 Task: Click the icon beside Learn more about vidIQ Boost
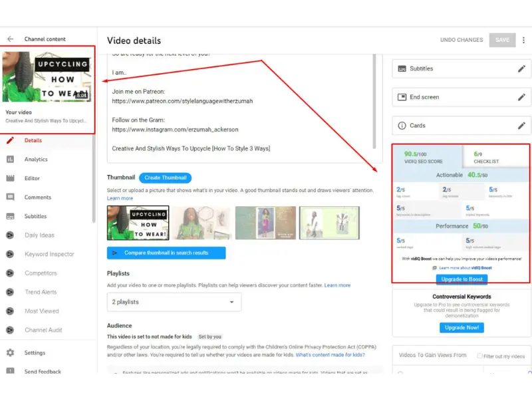434,268
